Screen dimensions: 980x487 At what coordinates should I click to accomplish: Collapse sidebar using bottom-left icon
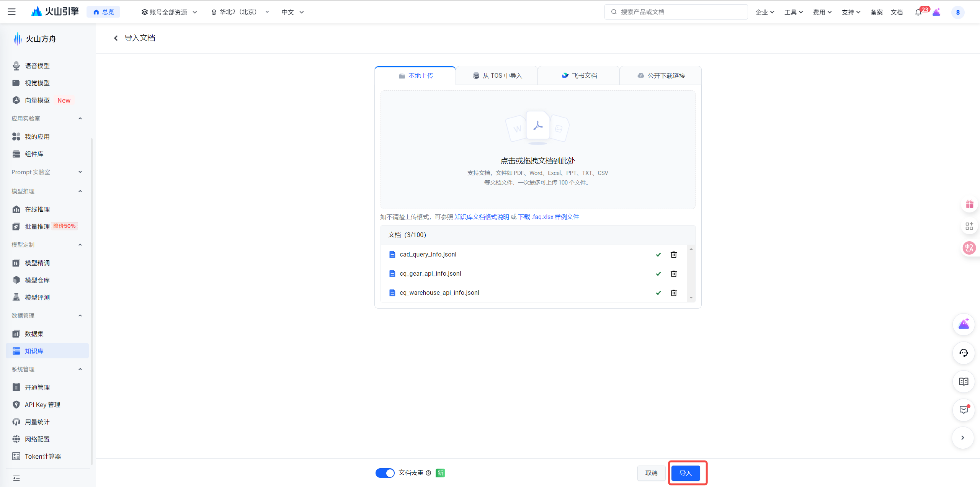coord(16,478)
